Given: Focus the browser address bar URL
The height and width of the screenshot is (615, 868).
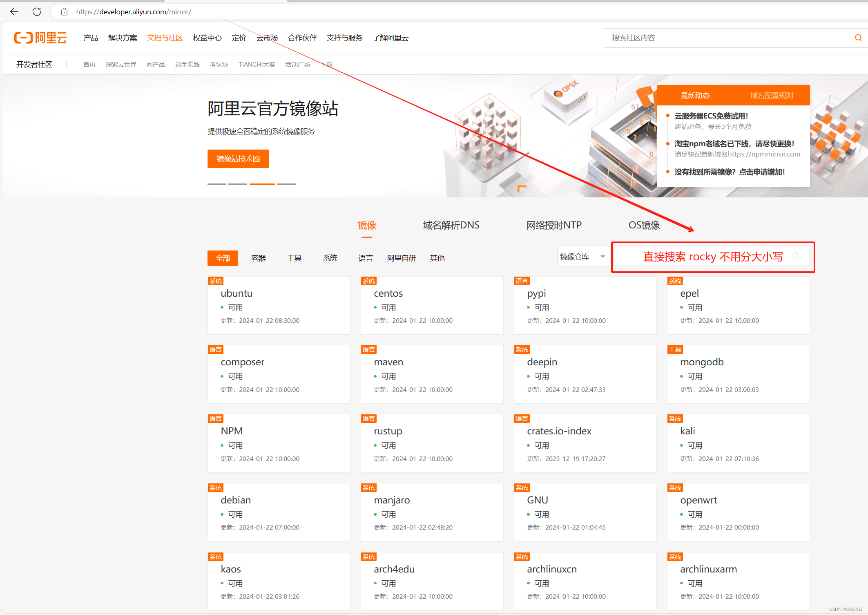Looking at the screenshot, I should click(x=134, y=12).
